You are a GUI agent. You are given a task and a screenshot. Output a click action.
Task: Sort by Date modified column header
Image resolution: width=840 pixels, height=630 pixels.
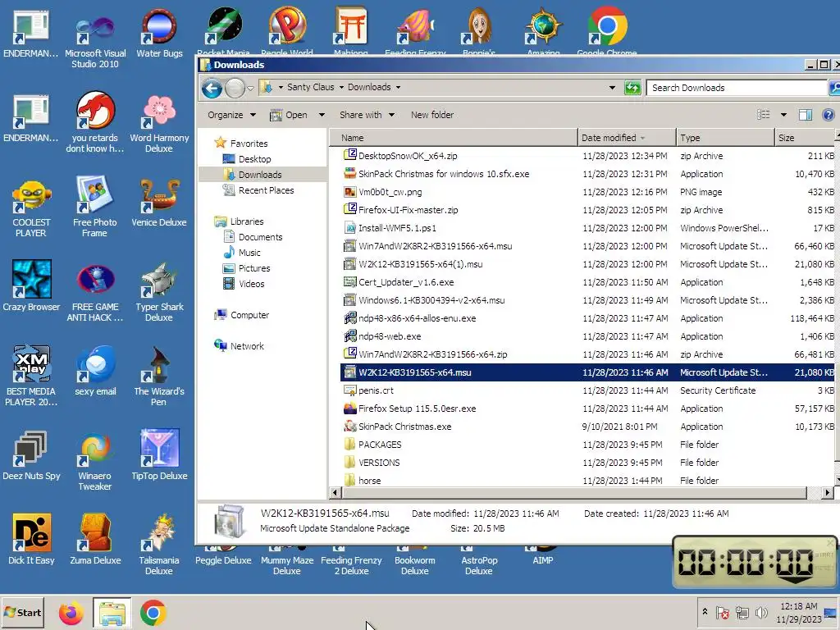(x=627, y=138)
